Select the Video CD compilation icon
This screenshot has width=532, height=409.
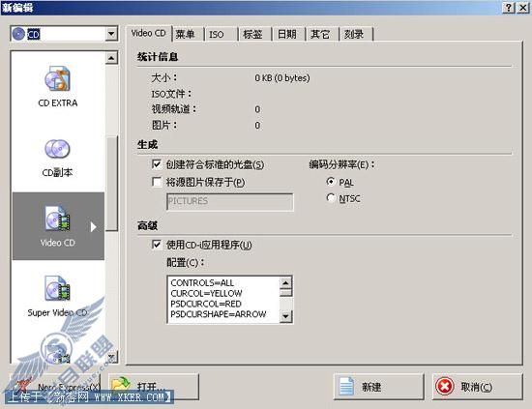[x=57, y=219]
